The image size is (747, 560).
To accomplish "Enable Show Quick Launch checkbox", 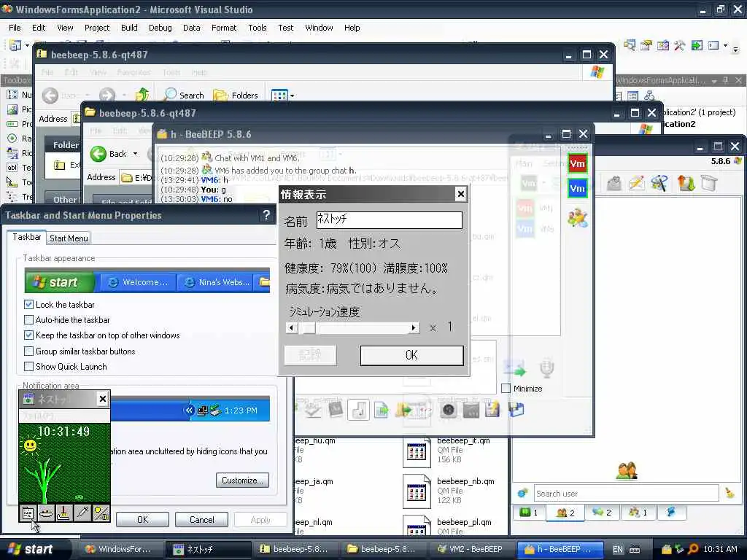I will 28,367.
